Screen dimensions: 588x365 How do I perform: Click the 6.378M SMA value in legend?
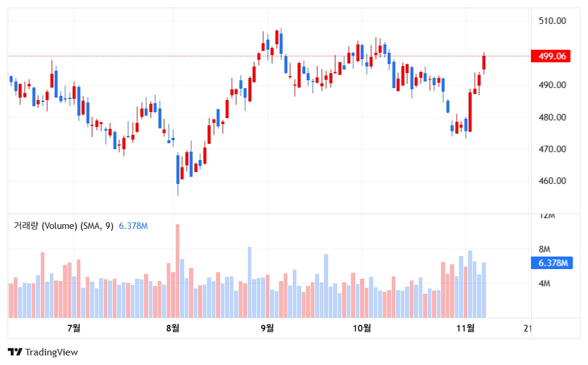point(133,226)
